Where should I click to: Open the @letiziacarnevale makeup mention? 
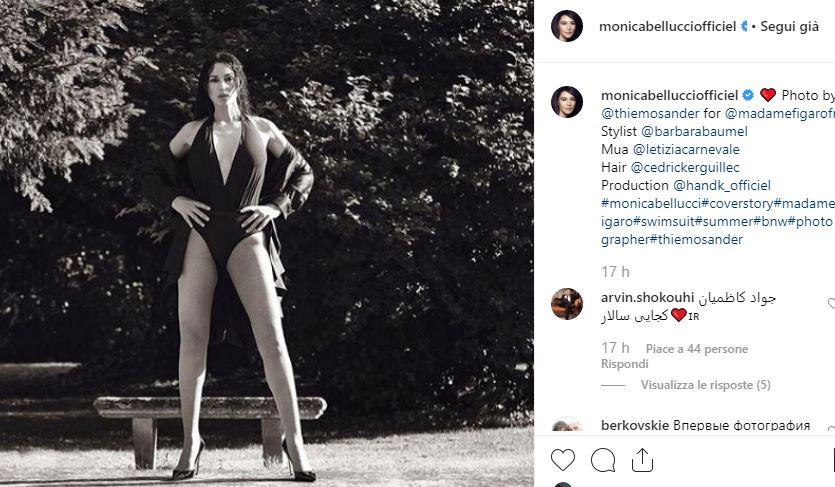coord(686,150)
